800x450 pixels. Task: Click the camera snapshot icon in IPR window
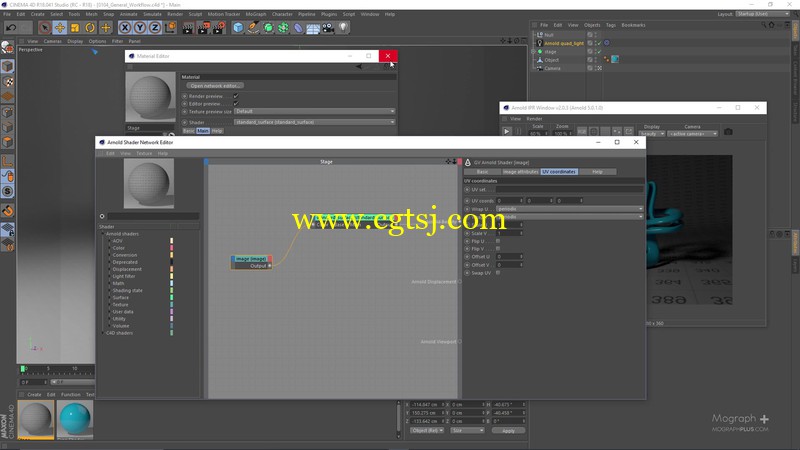point(729,132)
